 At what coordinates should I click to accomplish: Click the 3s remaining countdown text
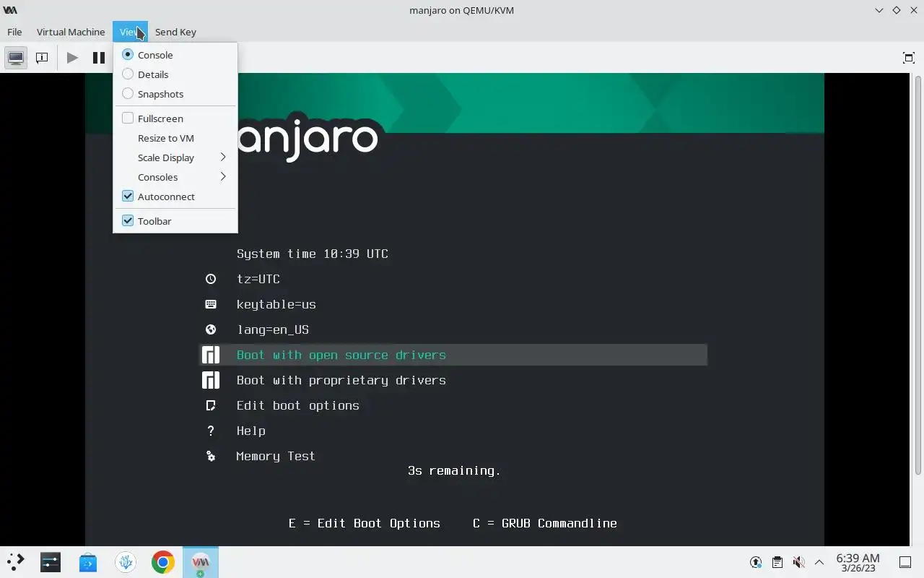click(x=454, y=470)
